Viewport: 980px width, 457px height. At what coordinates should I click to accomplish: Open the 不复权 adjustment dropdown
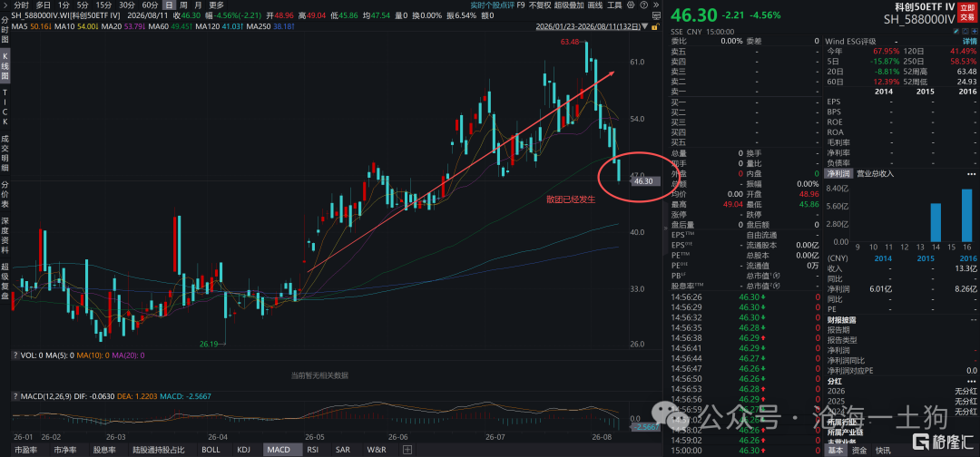pos(540,5)
